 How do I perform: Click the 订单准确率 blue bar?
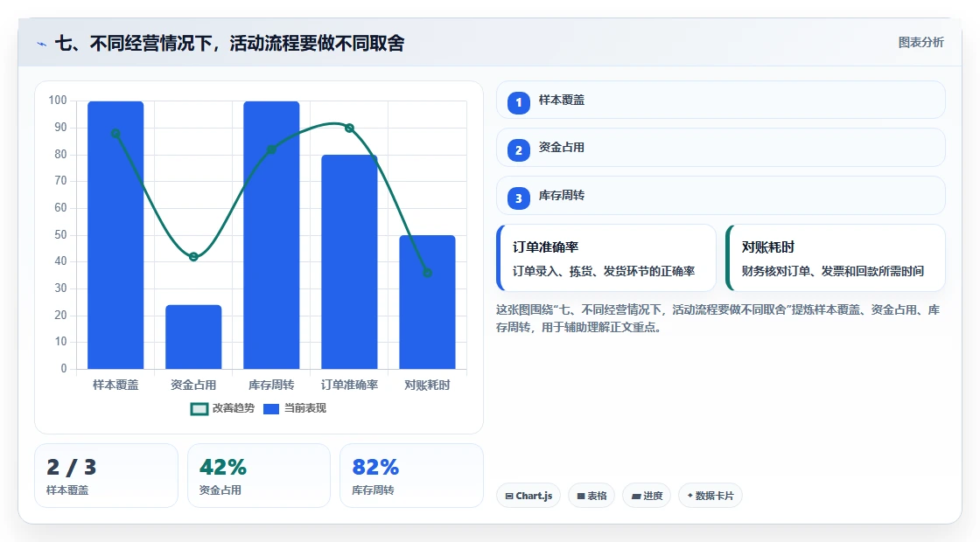349,262
